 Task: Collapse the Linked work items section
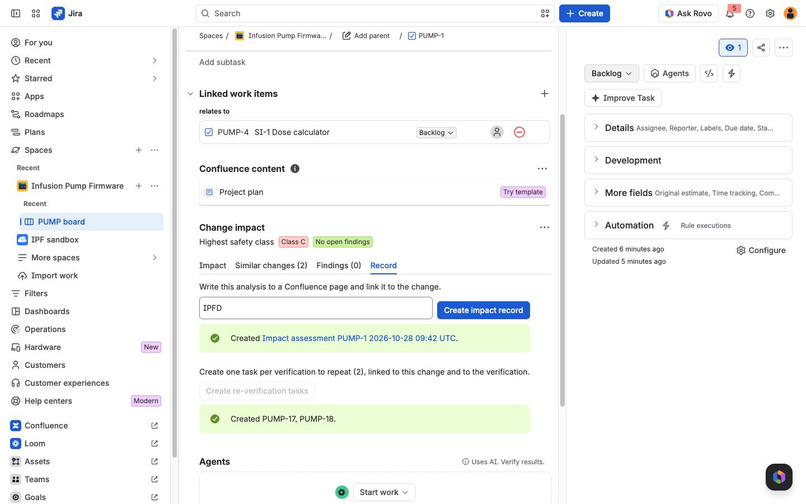tap(190, 94)
